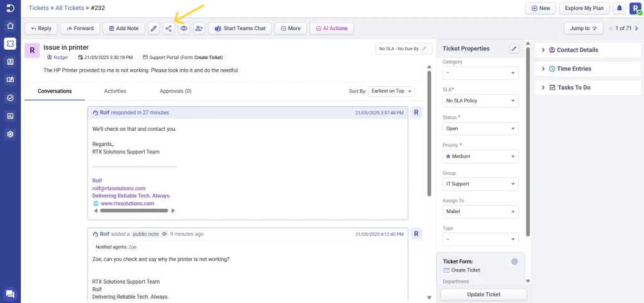Viewport: 644px width, 303px height.
Task: Click R avatar beside the public note
Action: click(x=416, y=234)
